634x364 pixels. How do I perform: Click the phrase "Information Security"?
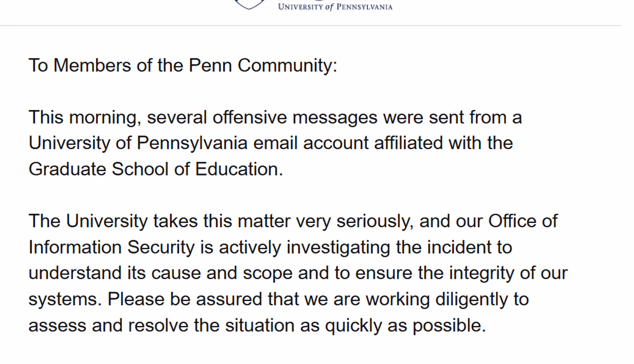[111, 248]
